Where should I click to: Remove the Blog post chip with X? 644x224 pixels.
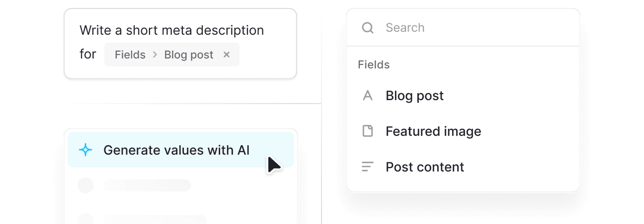coord(226,55)
